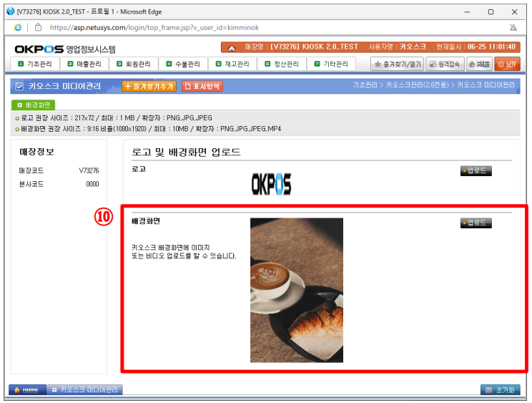Screen dimensions: 532x403
Task: Click the Home button in bottom bar
Action: click(x=26, y=390)
